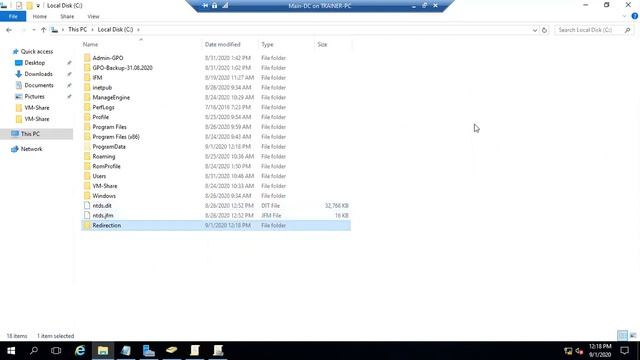Select Network in navigation pane
640x360 pixels.
[x=31, y=149]
